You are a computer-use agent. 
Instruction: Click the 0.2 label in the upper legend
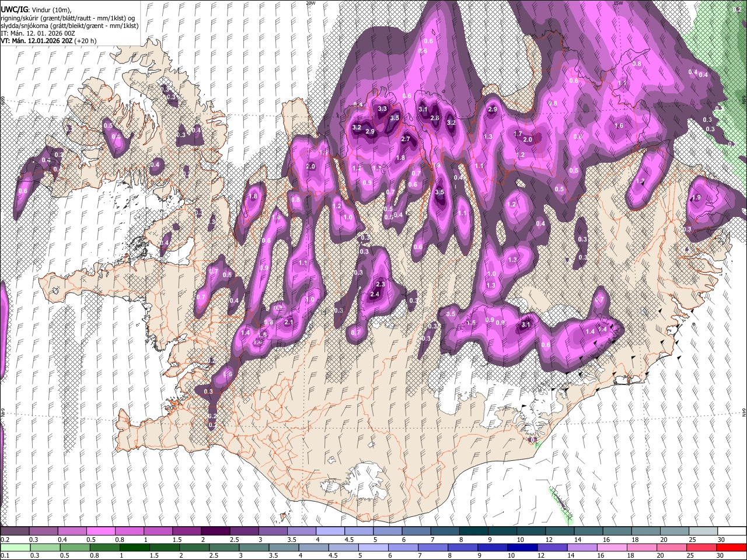4,540
